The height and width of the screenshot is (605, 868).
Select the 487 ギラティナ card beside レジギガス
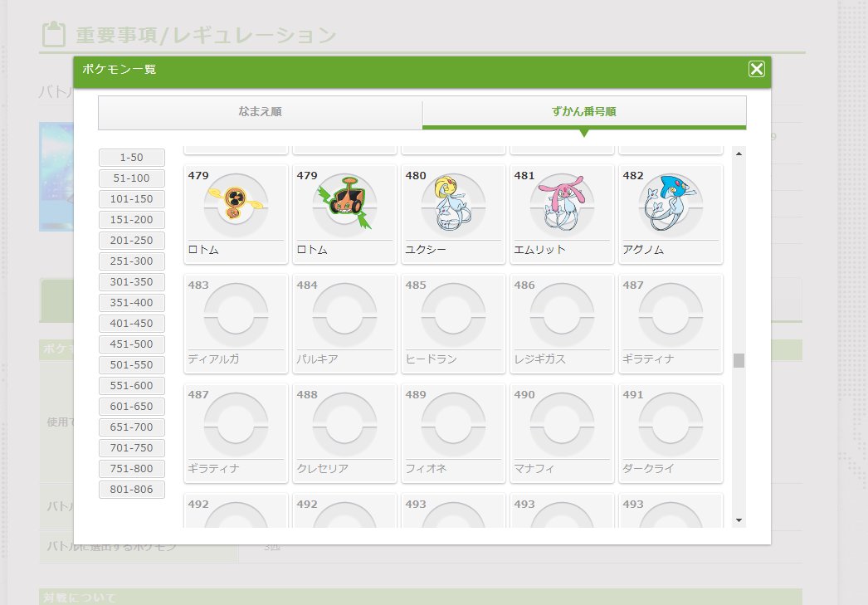click(671, 324)
